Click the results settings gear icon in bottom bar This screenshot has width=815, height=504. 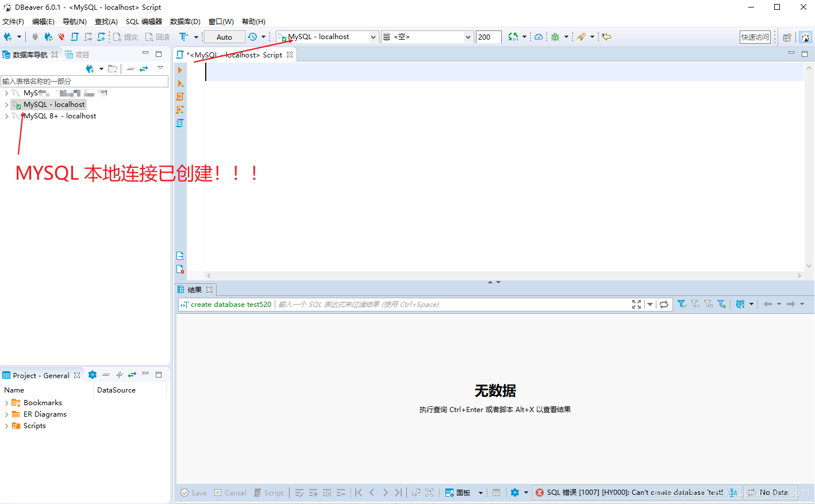[515, 493]
